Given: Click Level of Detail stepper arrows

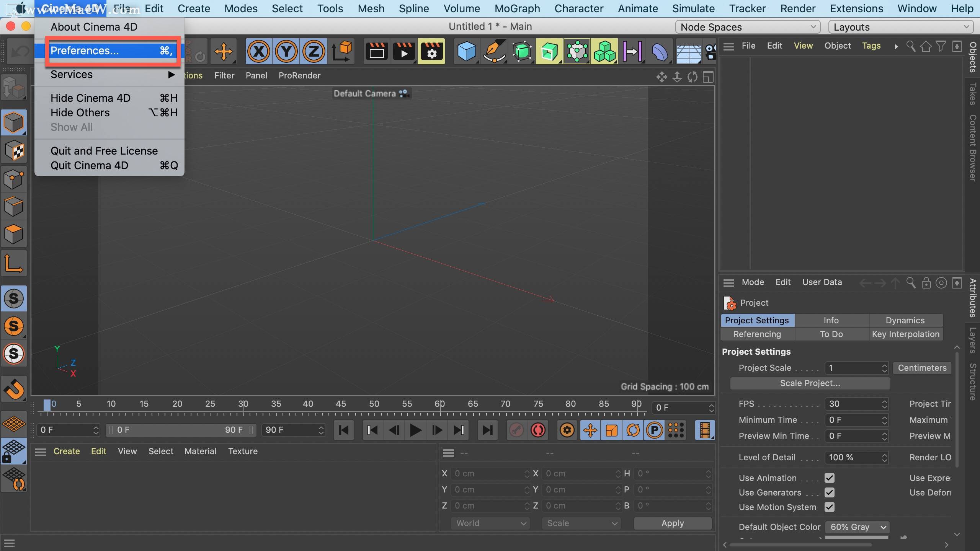Looking at the screenshot, I should click(x=884, y=457).
